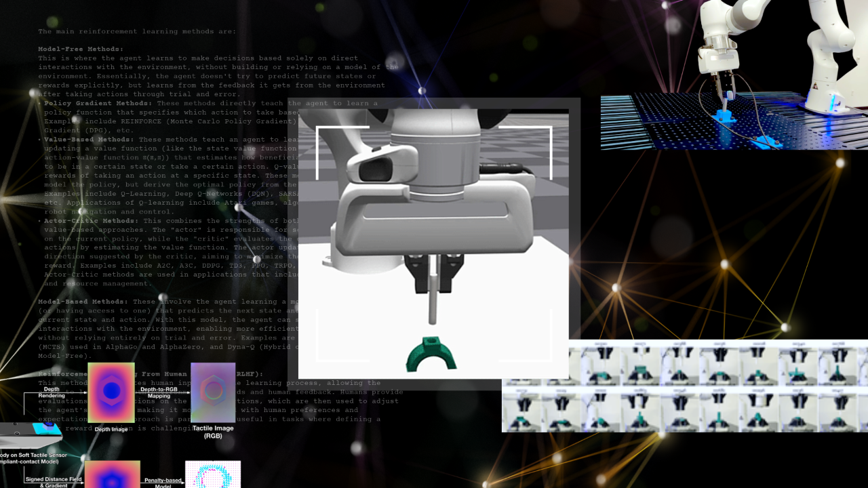
Task: Select the Depth Image thumbnail icon
Action: coord(111,393)
